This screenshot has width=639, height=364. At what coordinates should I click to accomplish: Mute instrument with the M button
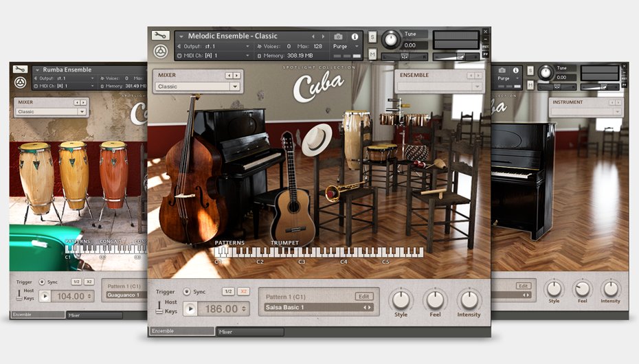coord(372,54)
